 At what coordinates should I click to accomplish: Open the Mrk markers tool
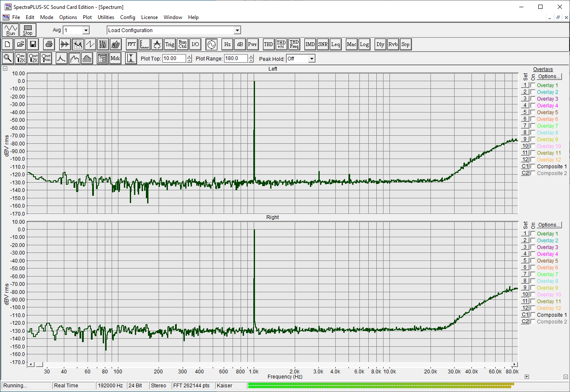[x=115, y=58]
